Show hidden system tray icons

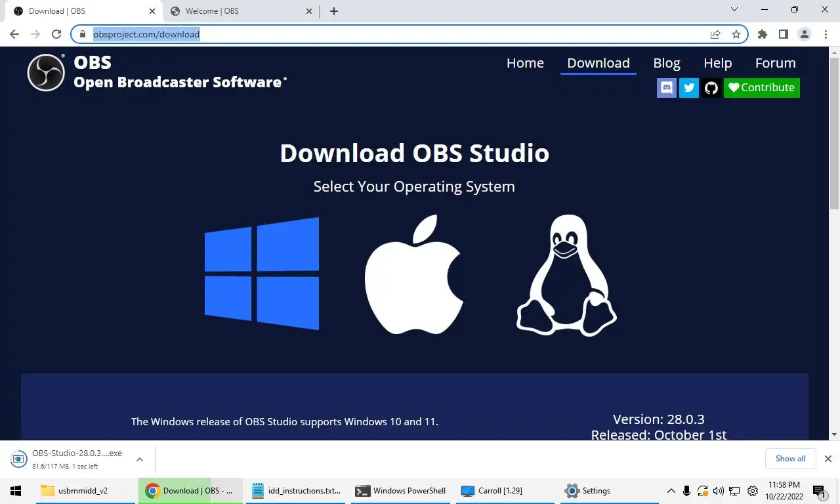coord(671,491)
